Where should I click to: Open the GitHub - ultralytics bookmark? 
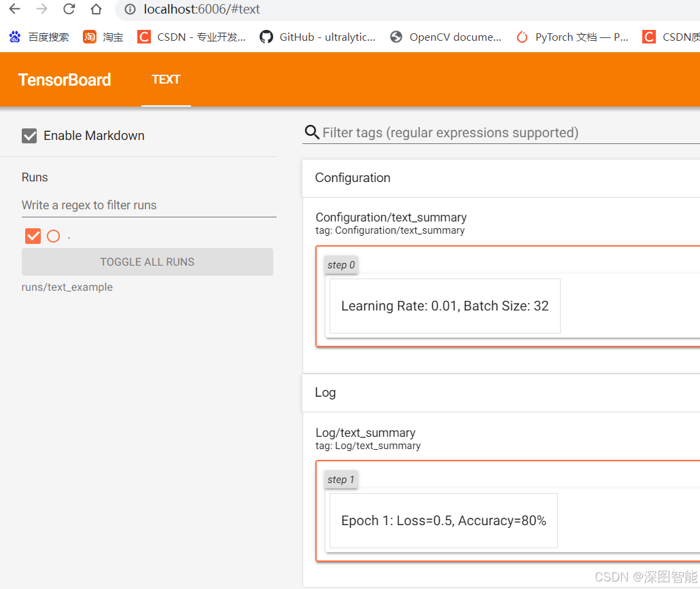coord(317,37)
